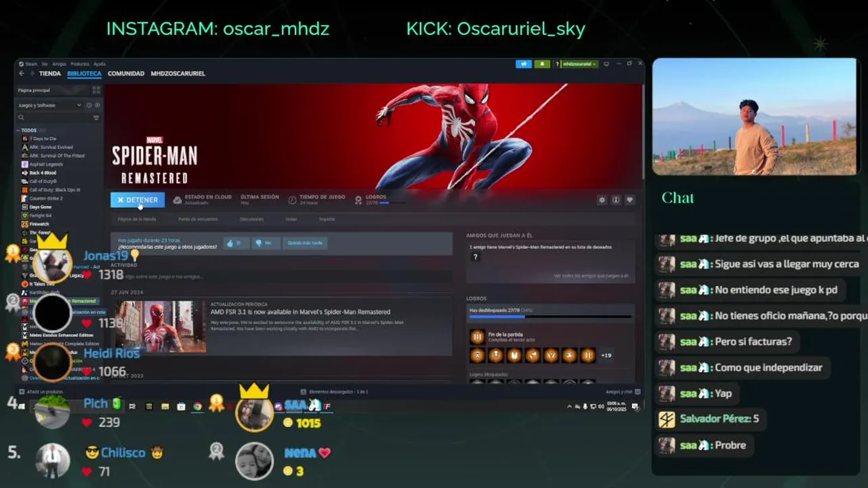Recommend game with thumbs-up Sí button
The image size is (868, 488).
[x=236, y=243]
